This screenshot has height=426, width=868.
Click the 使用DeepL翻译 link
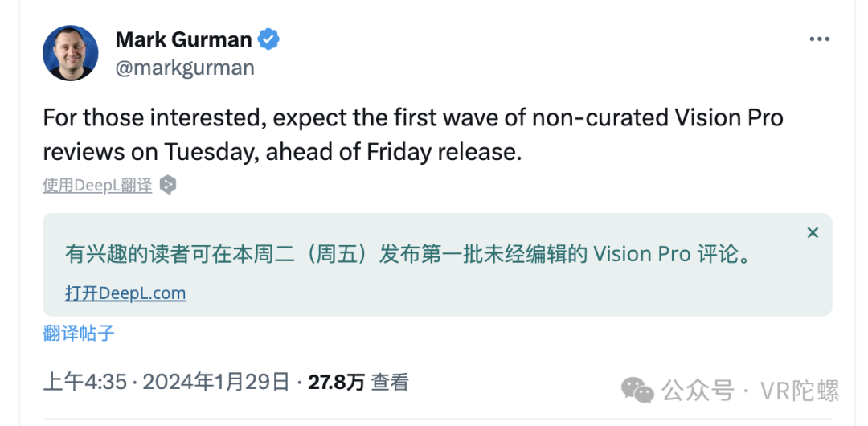click(x=97, y=186)
